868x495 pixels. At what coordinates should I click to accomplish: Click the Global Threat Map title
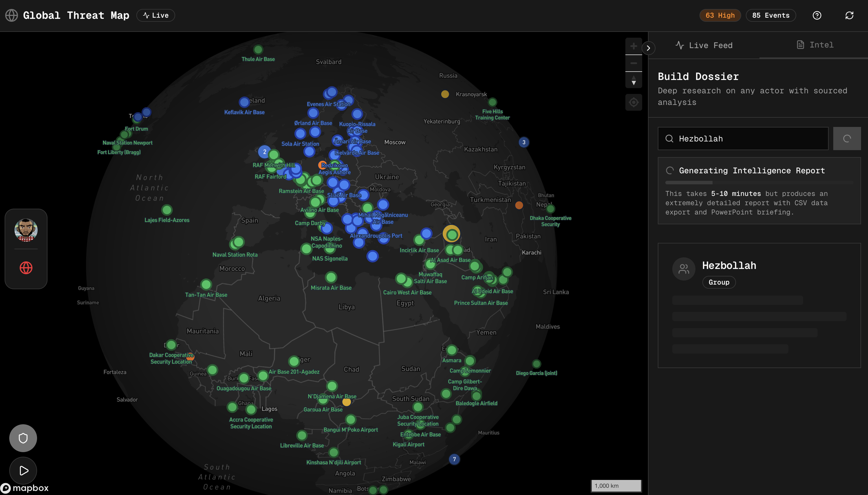point(76,15)
